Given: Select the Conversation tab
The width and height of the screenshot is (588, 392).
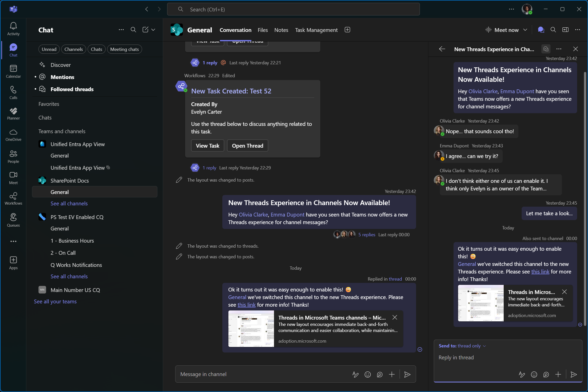Looking at the screenshot, I should click(236, 30).
